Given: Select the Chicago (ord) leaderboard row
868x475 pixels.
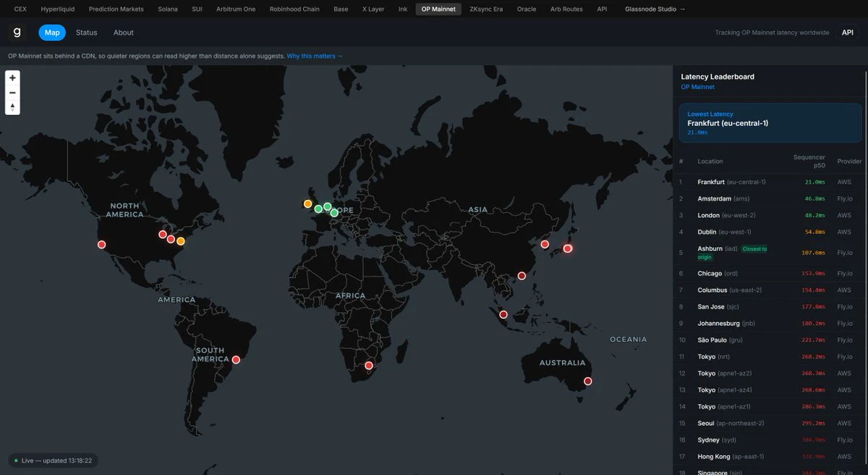Looking at the screenshot, I should pyautogui.click(x=770, y=273).
